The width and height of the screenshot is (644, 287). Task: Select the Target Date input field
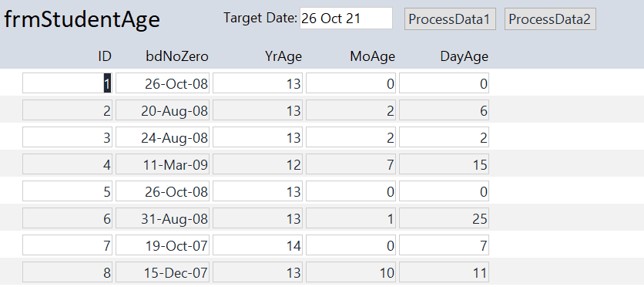point(346,19)
